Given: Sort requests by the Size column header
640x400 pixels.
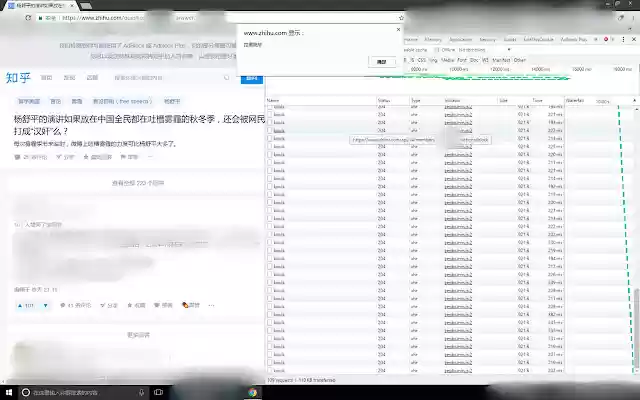Looking at the screenshot, I should tap(514, 100).
